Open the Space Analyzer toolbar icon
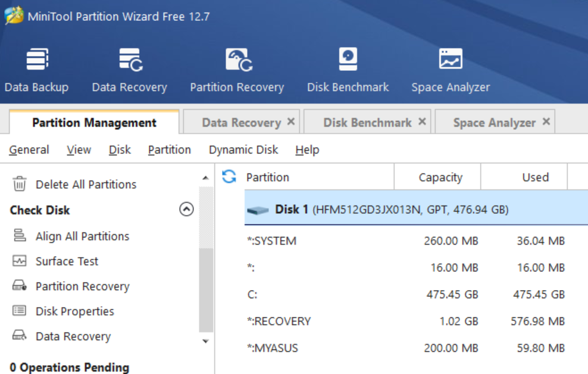Viewport: 588px width, 374px height. point(451,59)
